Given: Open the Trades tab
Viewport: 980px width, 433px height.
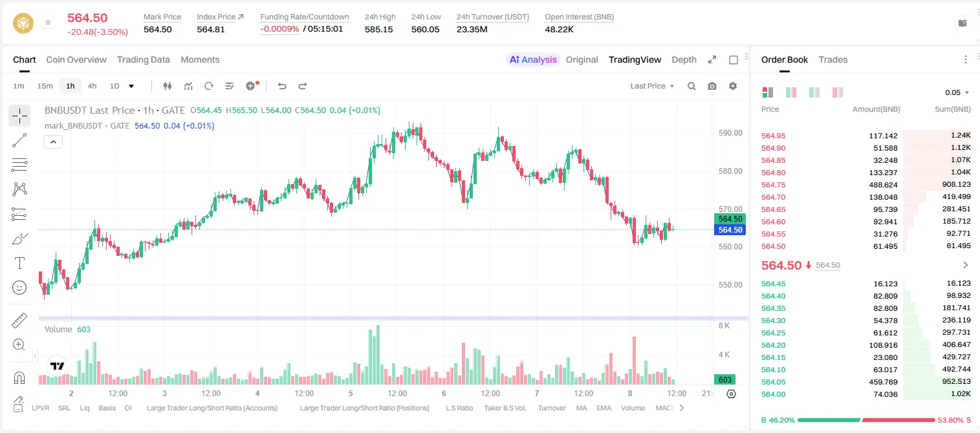Looking at the screenshot, I should point(833,59).
